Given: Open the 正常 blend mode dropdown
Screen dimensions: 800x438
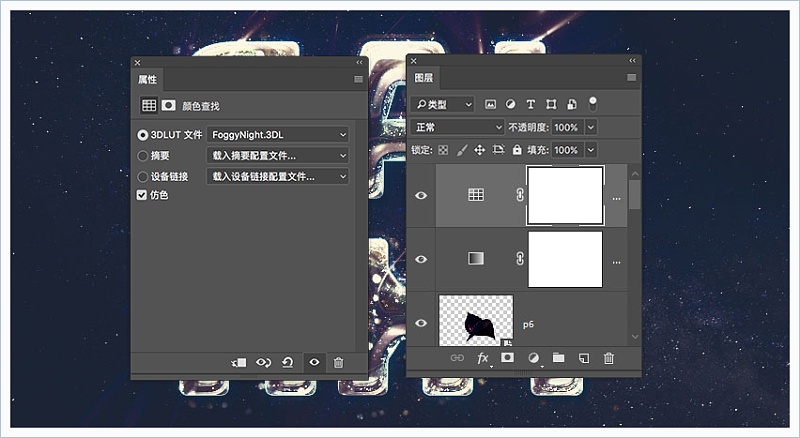Looking at the screenshot, I should point(458,128).
